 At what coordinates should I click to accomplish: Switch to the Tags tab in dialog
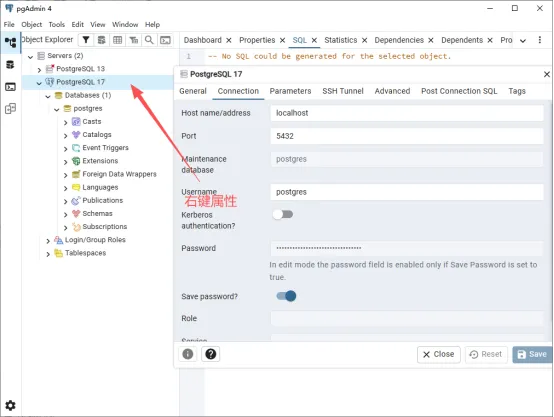click(517, 91)
